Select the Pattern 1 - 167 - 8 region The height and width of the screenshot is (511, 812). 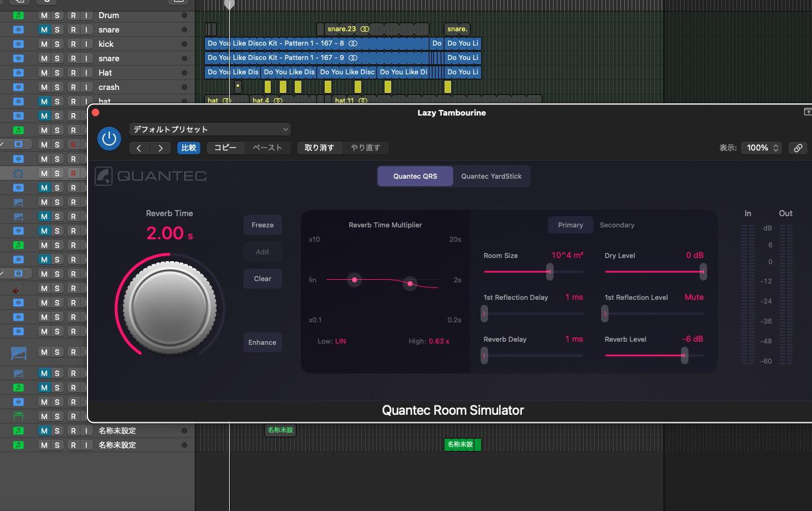tap(316, 44)
